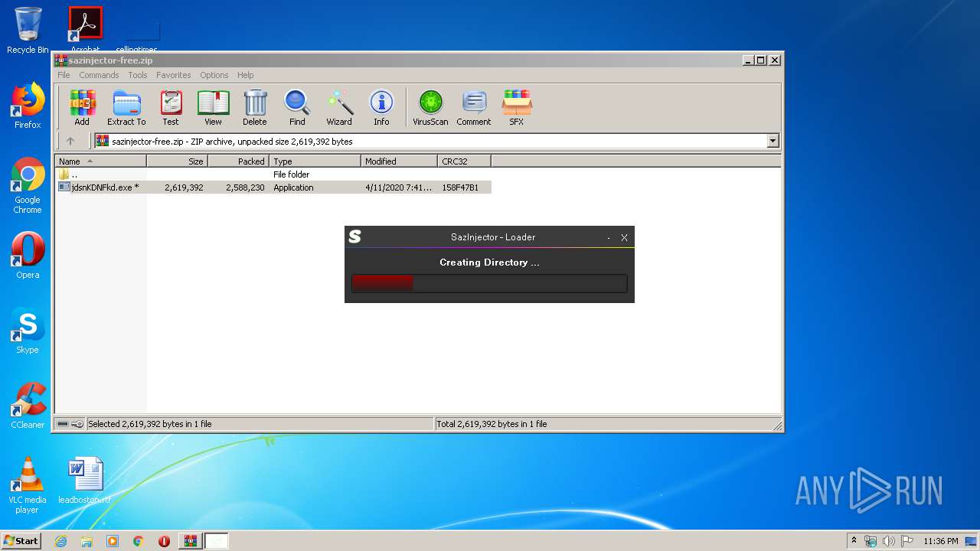Click the Action Center flag tray icon
Viewport: 980px width, 551px height.
906,541
